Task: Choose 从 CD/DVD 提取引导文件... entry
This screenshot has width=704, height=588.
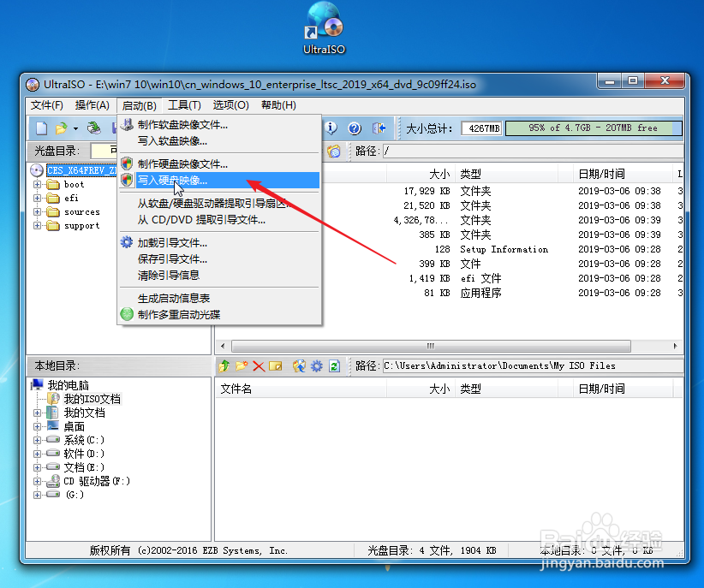Action: pyautogui.click(x=220, y=219)
